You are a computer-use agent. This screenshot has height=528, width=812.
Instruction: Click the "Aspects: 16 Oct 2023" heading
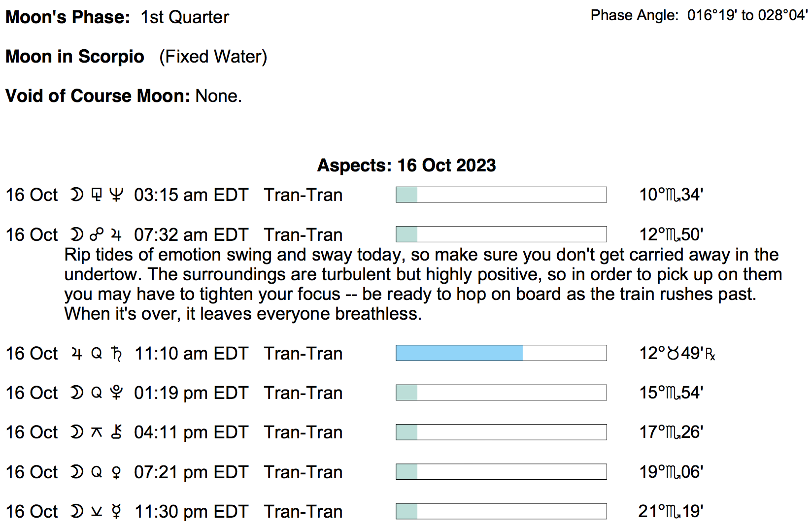406,165
